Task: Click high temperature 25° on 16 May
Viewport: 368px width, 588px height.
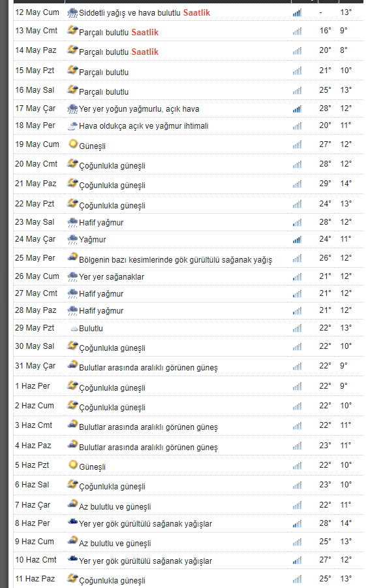Action: [325, 90]
